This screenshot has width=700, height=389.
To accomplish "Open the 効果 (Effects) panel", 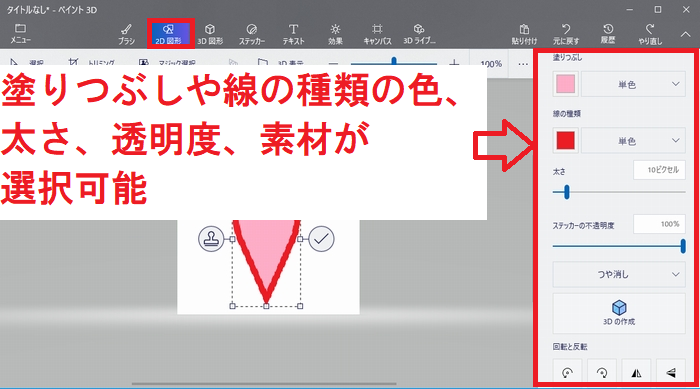I will coord(335,34).
